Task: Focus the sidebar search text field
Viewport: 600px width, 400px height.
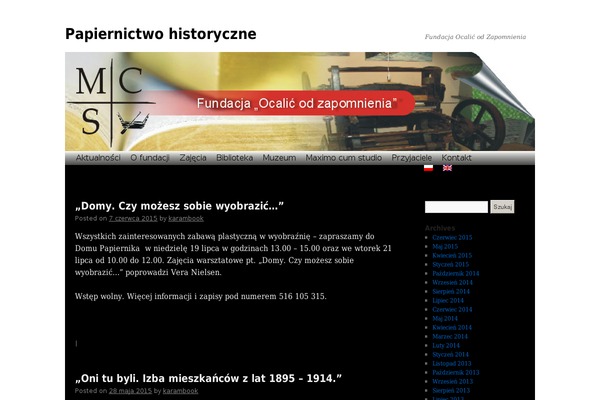Action: point(456,207)
